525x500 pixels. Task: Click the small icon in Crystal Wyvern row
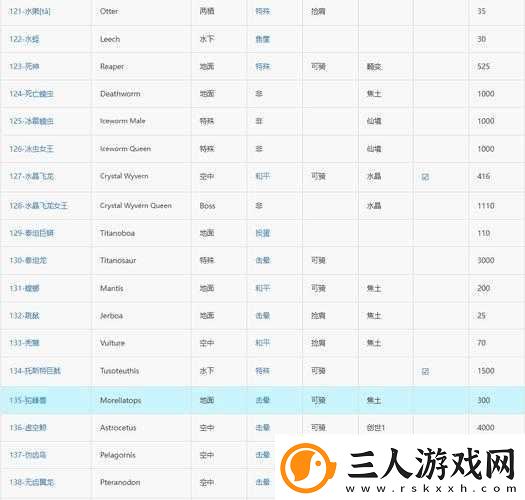tap(425, 176)
